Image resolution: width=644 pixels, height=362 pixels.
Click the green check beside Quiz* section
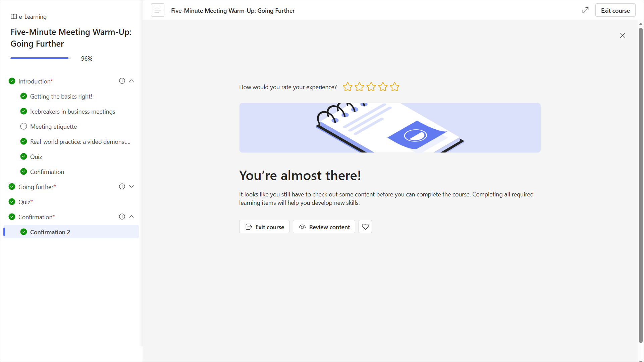pyautogui.click(x=12, y=201)
